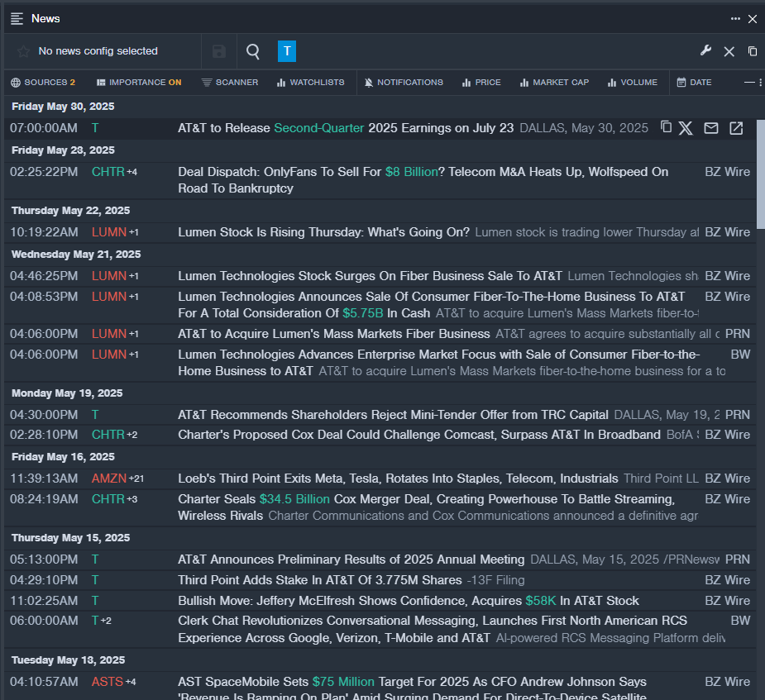Click the save config disk icon
This screenshot has height=700, width=765.
click(219, 51)
